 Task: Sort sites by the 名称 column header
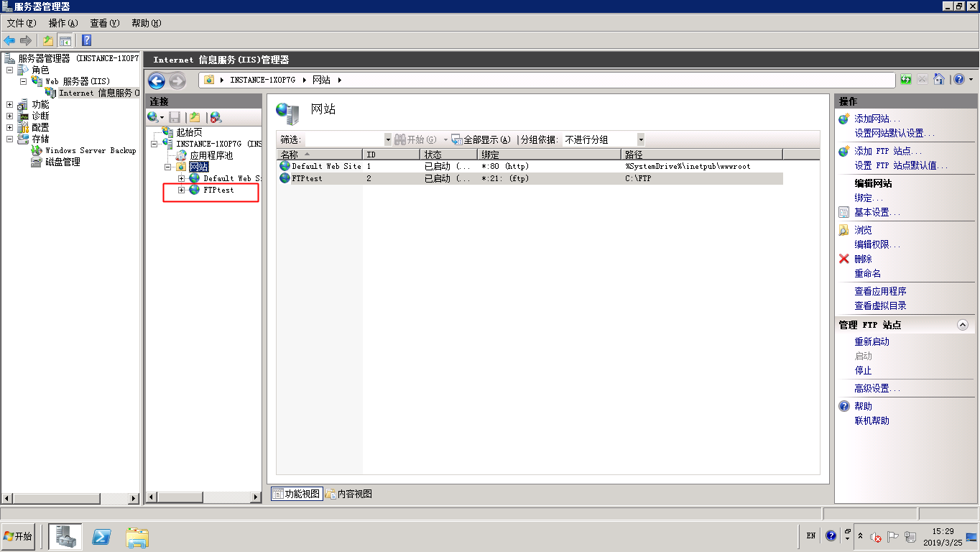pos(320,155)
